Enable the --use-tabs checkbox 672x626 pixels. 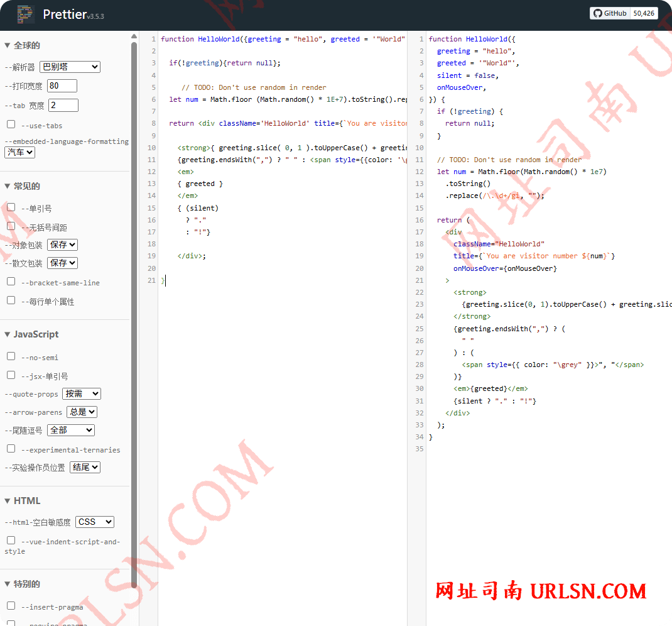tap(11, 124)
